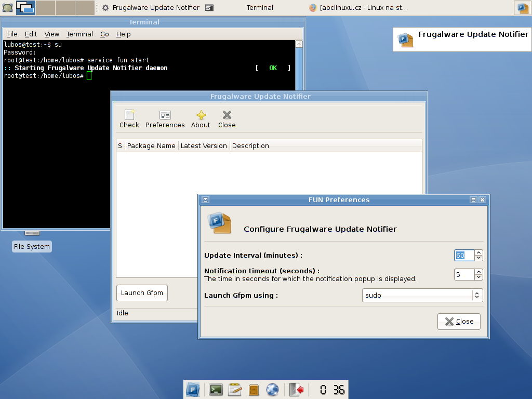Sort by Latest Version column header
The width and height of the screenshot is (532, 399).
tap(204, 145)
